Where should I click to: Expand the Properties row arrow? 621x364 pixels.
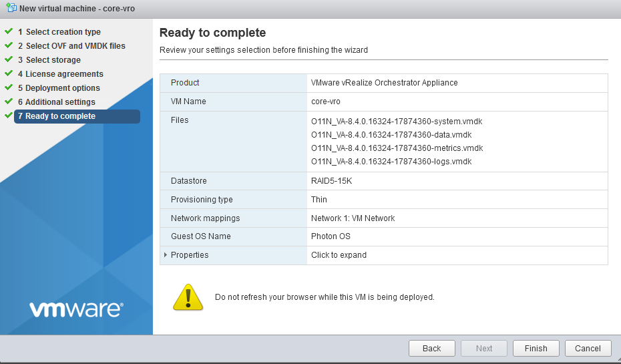166,254
